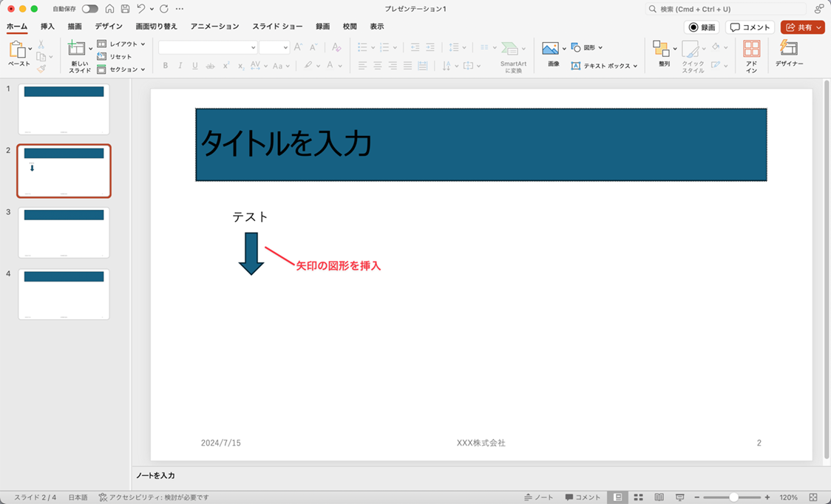This screenshot has height=504, width=831.
Task: Open the 画面切り替え tab
Action: coord(156,27)
